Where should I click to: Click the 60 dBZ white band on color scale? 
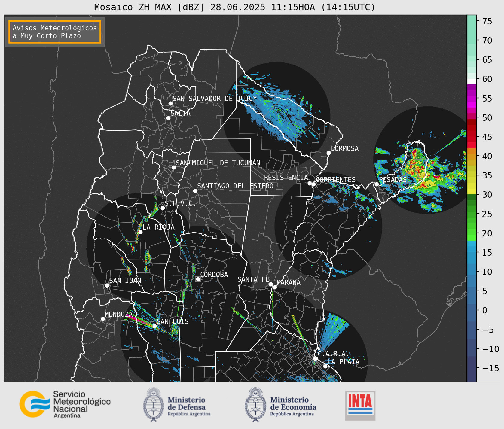coord(472,81)
